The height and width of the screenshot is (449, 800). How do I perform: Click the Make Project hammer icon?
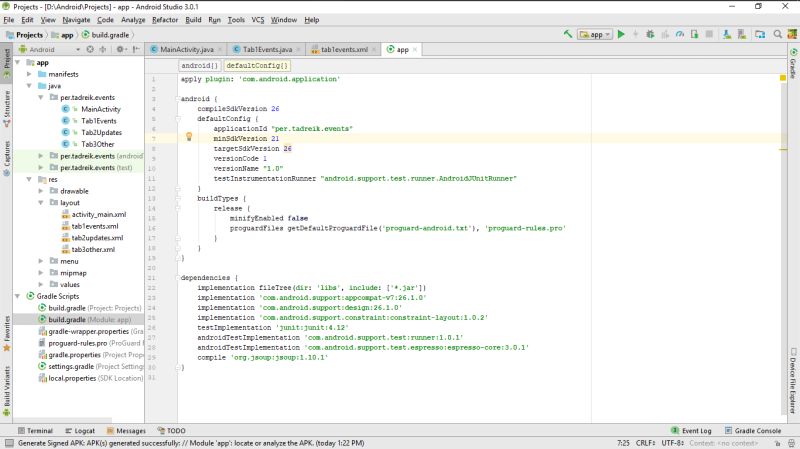pyautogui.click(x=567, y=34)
